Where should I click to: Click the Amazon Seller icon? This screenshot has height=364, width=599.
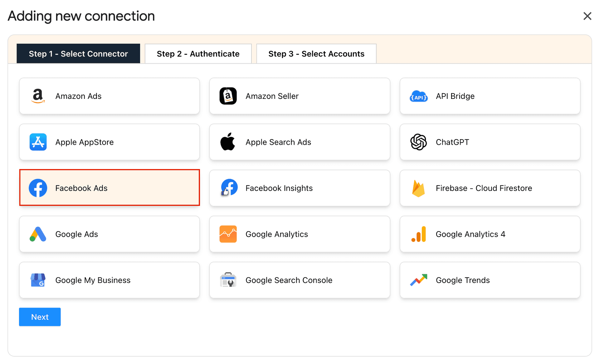pyautogui.click(x=228, y=96)
